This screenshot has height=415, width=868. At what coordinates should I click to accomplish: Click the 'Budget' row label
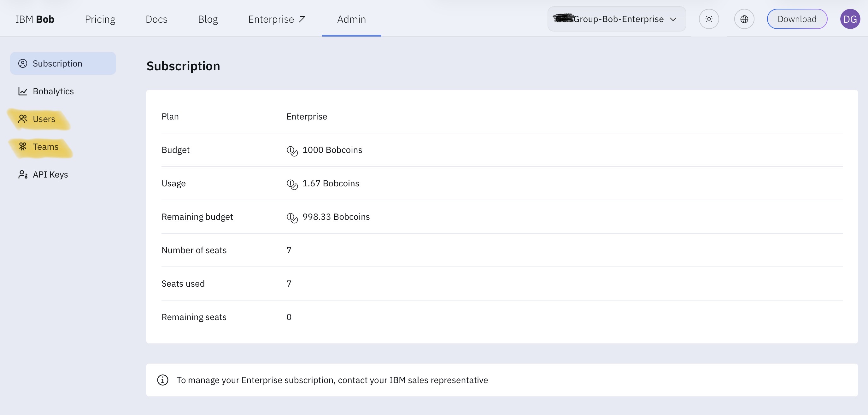point(176,150)
